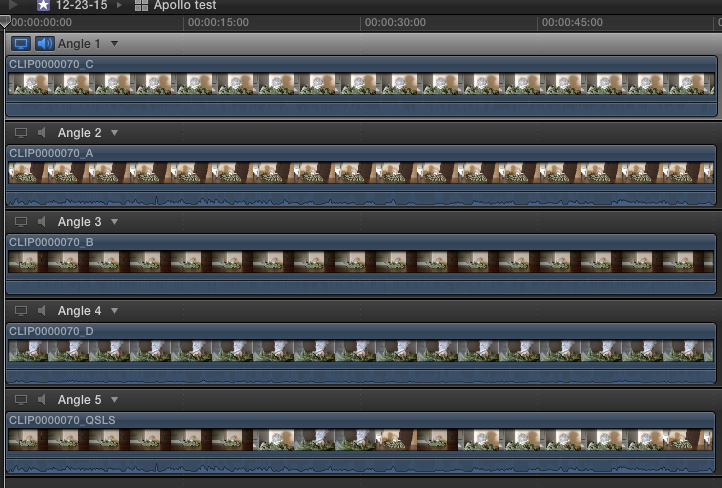This screenshot has width=722, height=488.
Task: Open the Angle 2 dropdown menu
Action: point(114,133)
